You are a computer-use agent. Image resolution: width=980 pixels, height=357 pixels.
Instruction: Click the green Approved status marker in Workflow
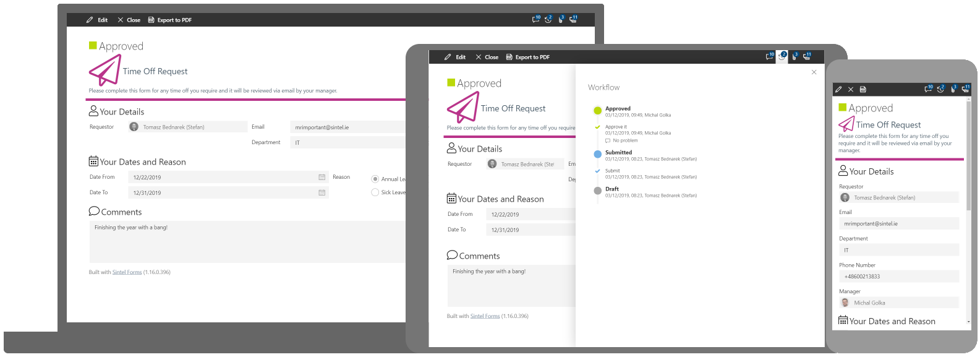597,111
